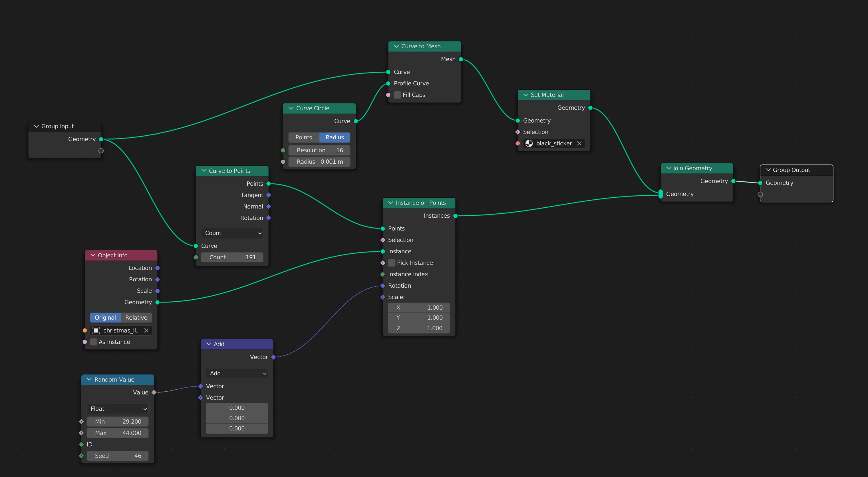Click the Object Info Location socket

[157, 268]
